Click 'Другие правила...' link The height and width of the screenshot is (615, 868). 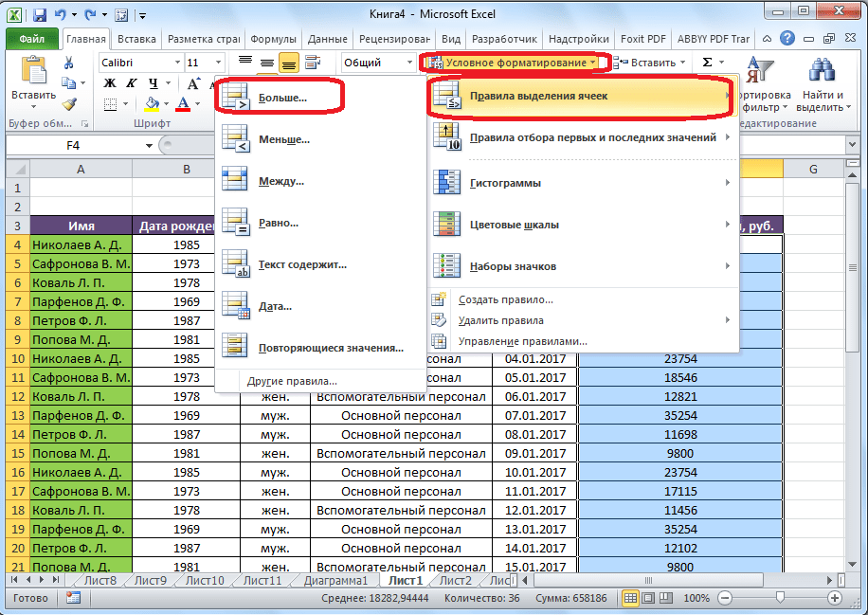pos(292,380)
